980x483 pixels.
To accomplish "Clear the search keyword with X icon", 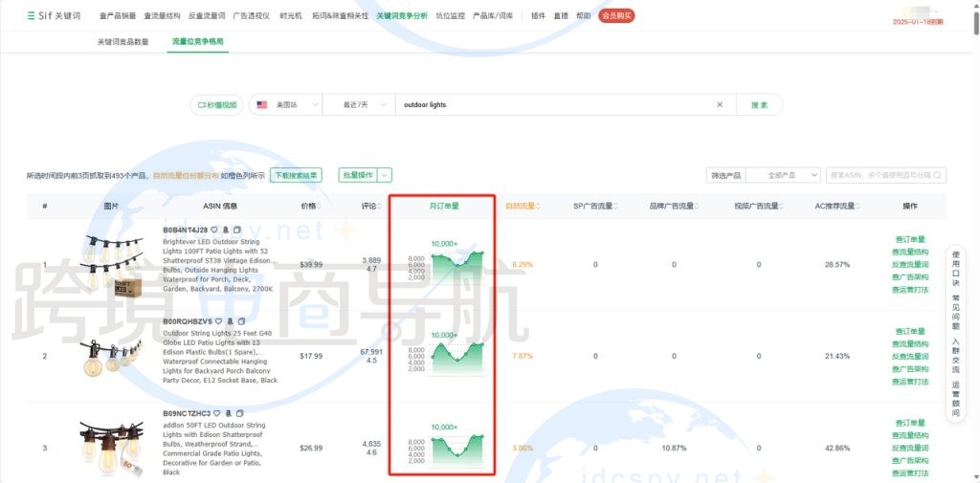I will coord(720,105).
